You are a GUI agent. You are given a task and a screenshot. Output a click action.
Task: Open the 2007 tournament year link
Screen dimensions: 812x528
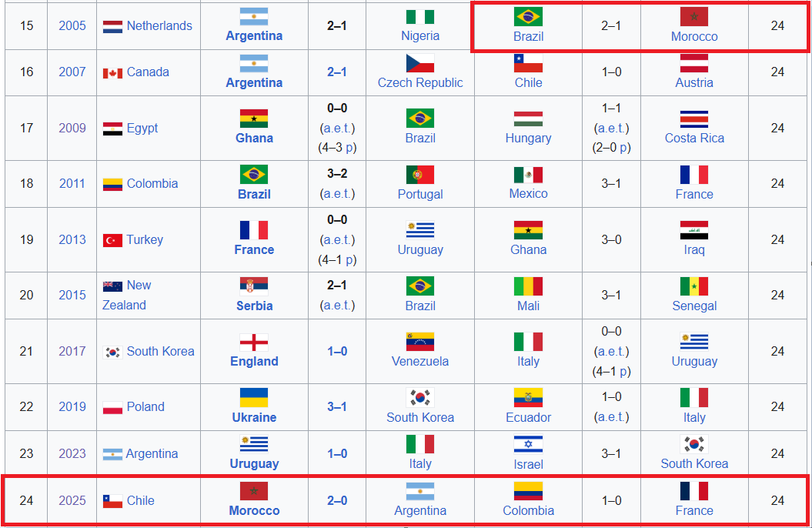(x=72, y=72)
